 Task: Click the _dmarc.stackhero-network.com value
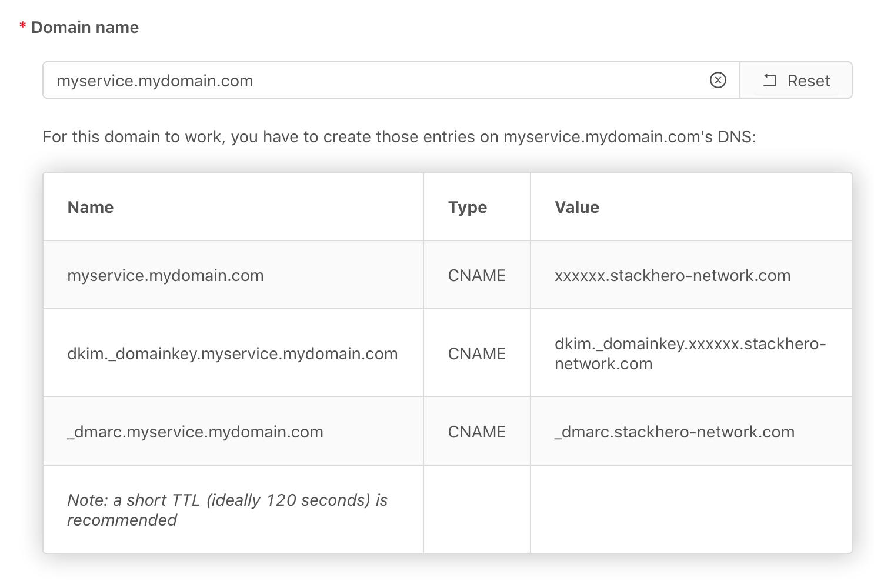(x=674, y=432)
